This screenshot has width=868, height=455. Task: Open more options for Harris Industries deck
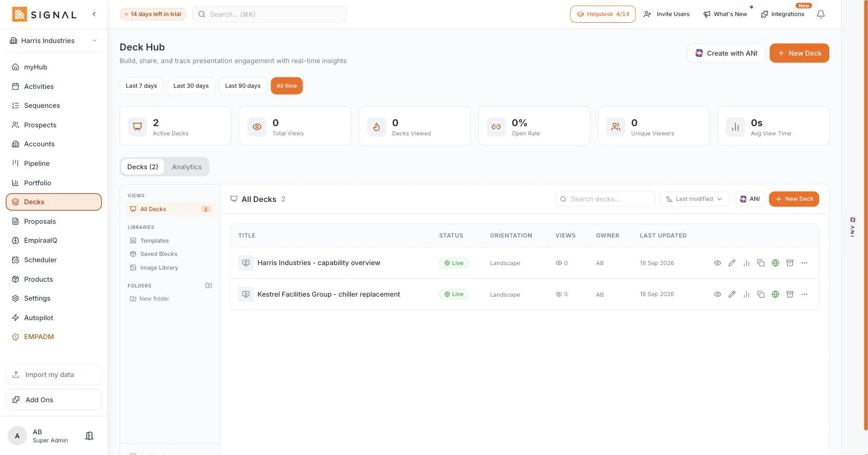804,263
